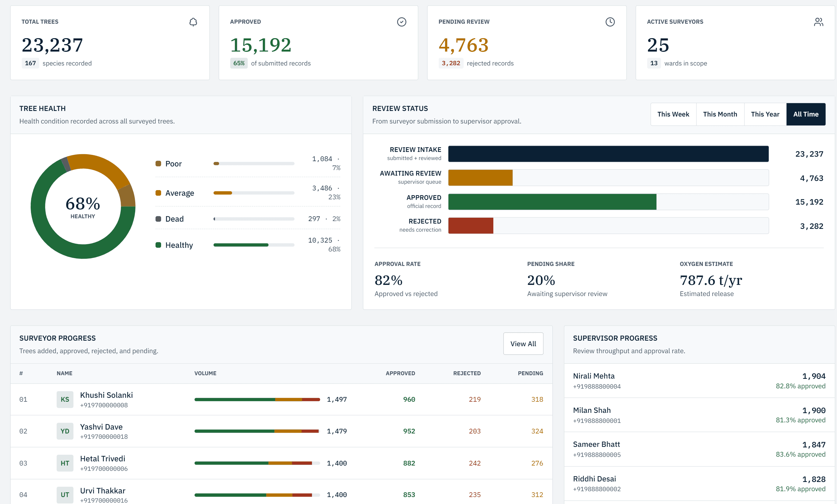Viewport: 837px width, 504px height.
Task: Click the Rejected red bar
Action: pyautogui.click(x=471, y=226)
